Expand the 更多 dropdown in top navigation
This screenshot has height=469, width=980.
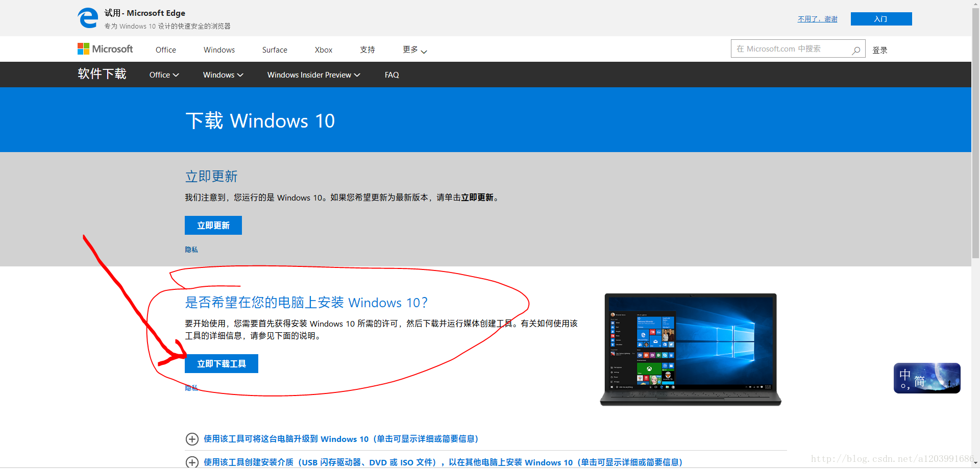(414, 50)
